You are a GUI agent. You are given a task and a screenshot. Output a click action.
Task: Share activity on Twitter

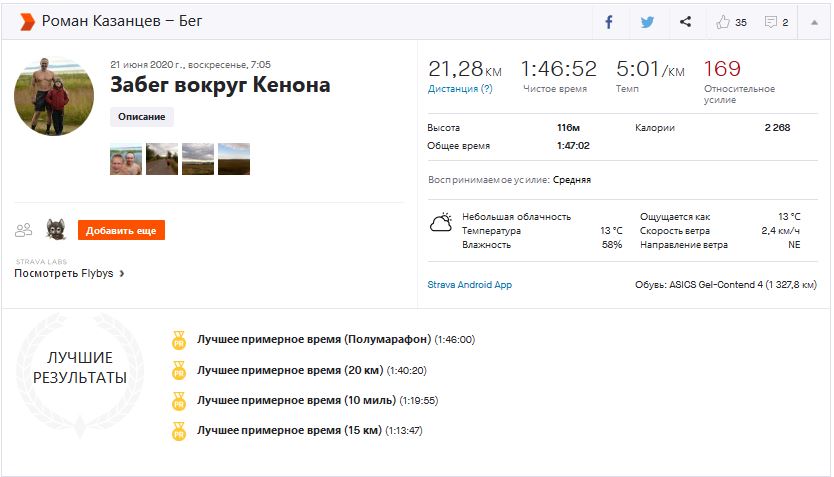click(647, 22)
